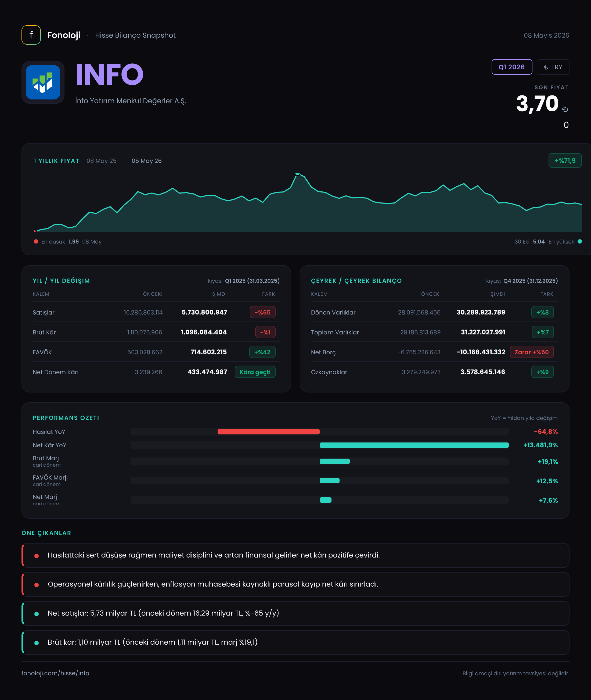This screenshot has width=591, height=700.
Task: Click the "Q1 2025 (31.03.2025)" comparison label
Action: click(x=252, y=281)
